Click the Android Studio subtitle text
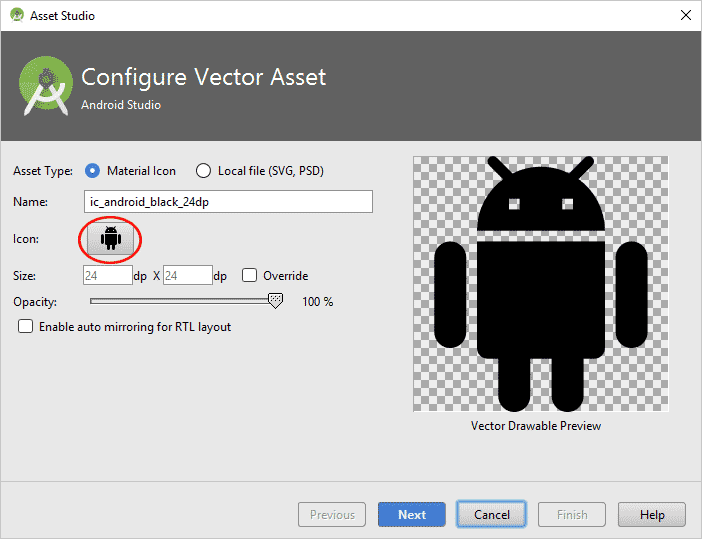 click(121, 105)
